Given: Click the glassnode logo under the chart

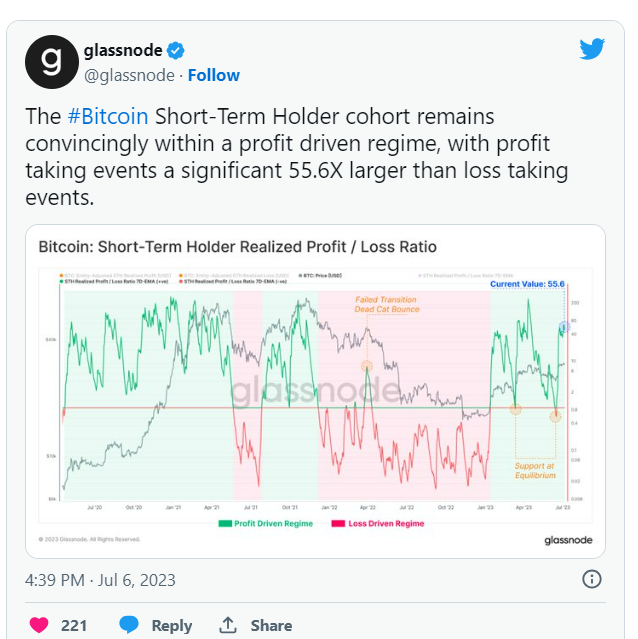Looking at the screenshot, I should (570, 541).
